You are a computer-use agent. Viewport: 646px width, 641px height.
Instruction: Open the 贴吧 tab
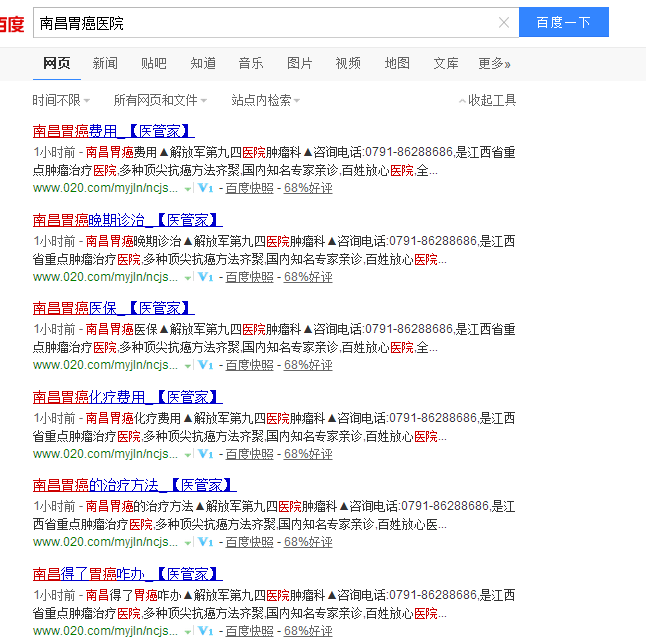(x=154, y=63)
